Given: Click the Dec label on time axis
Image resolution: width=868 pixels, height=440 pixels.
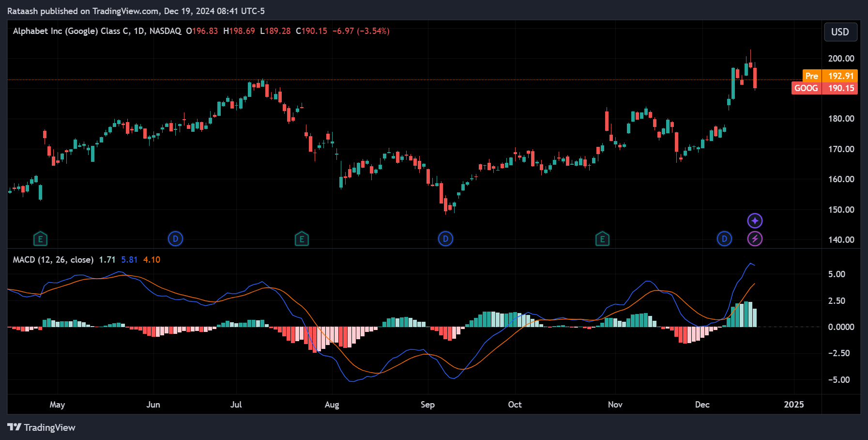Looking at the screenshot, I should [702, 405].
